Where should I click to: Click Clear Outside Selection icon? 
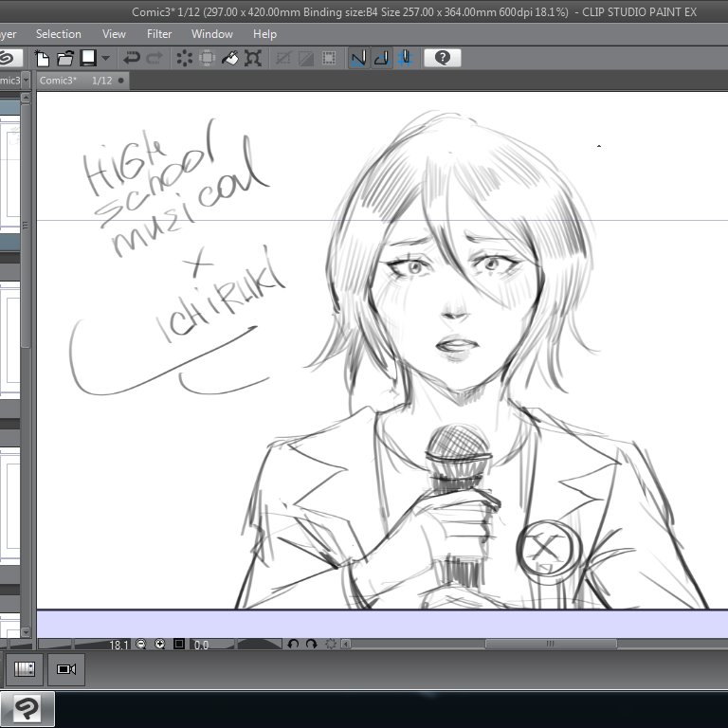point(207,59)
